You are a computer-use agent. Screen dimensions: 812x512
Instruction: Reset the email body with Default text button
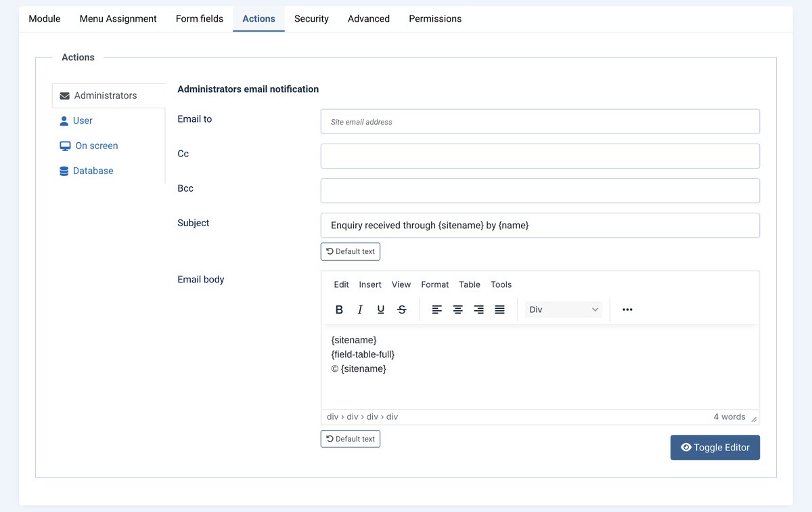coord(351,439)
